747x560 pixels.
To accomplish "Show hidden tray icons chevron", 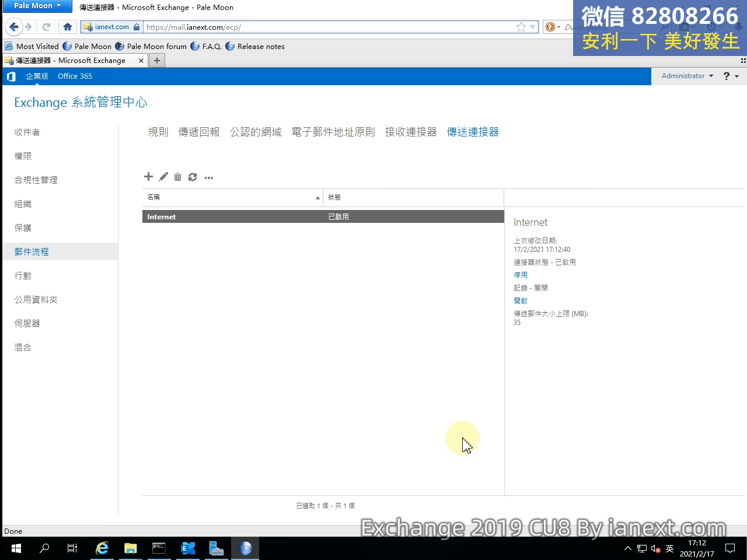I will pos(628,548).
